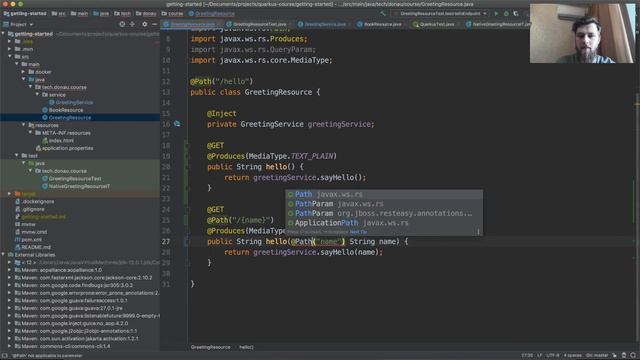Open completion popup options (three dots)
This screenshot has height=360, width=640.
pos(478,232)
